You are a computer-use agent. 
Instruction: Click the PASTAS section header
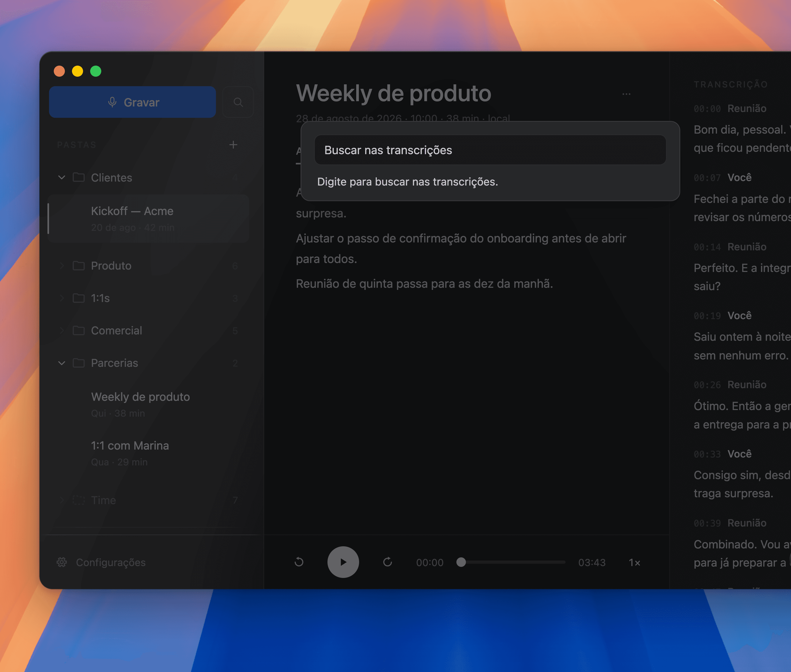(77, 145)
